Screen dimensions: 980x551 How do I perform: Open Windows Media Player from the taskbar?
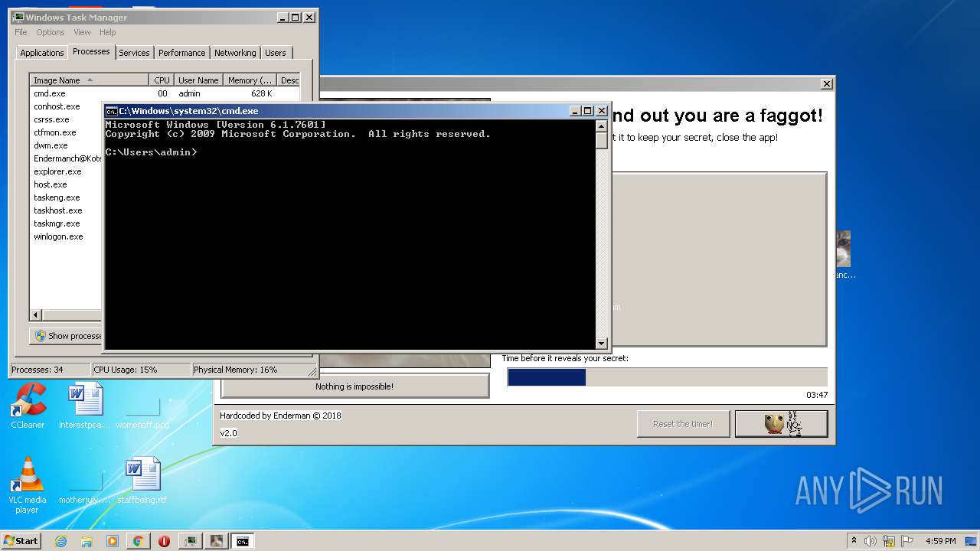(113, 541)
